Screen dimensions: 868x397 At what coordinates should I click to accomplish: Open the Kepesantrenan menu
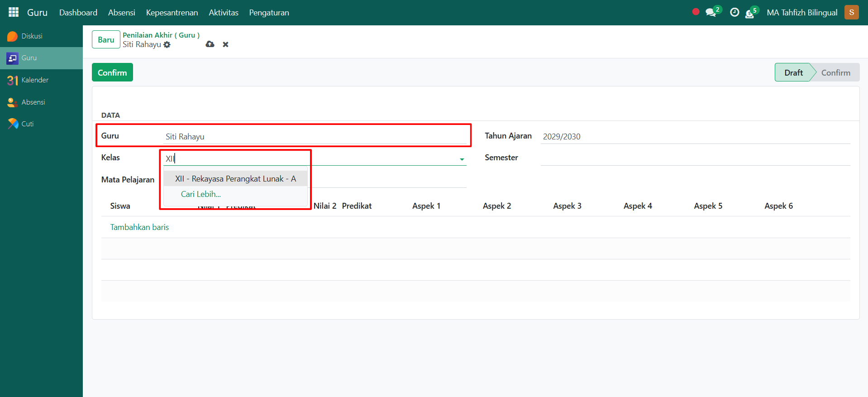click(172, 13)
